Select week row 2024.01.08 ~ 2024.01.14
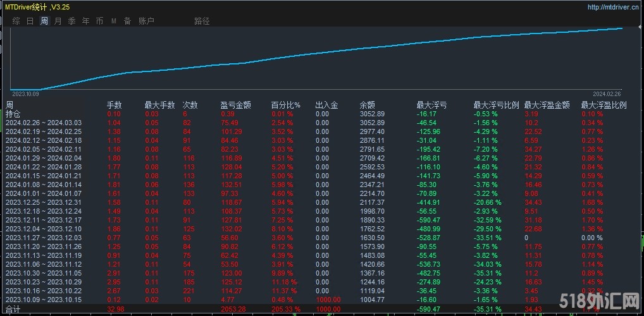644x316 pixels. [x=44, y=185]
